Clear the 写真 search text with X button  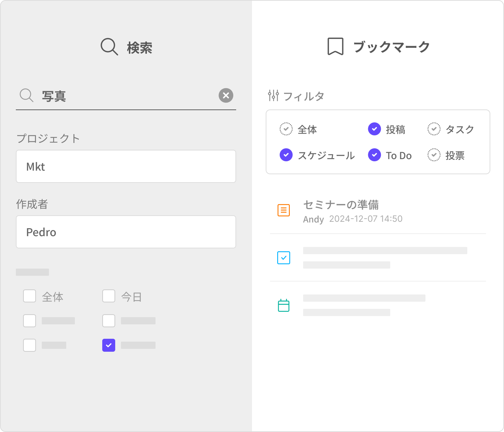[x=226, y=95]
